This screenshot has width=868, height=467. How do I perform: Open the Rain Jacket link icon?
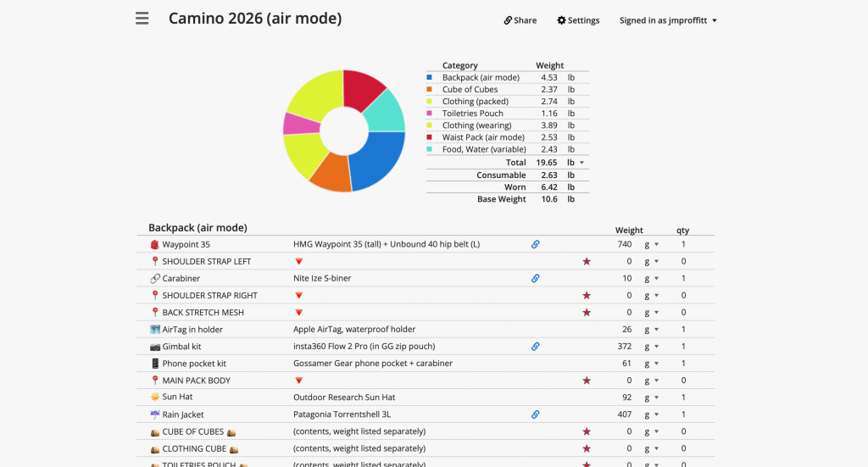coord(536,414)
